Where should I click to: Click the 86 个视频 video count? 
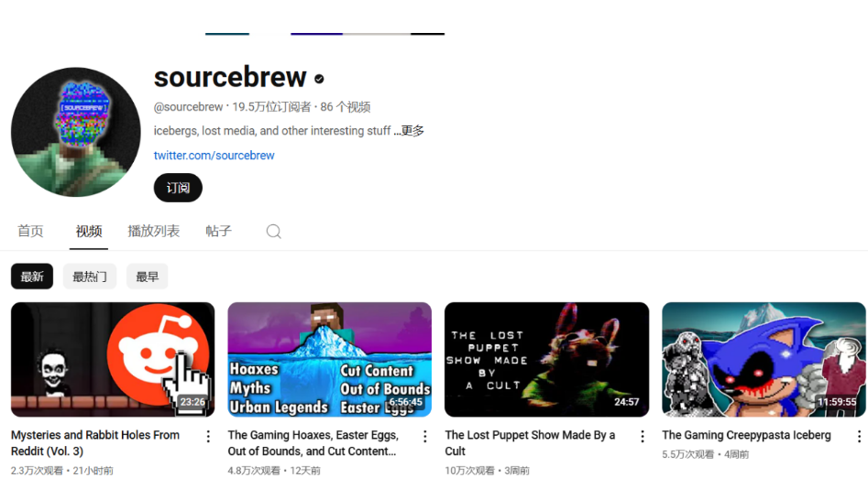[x=346, y=107]
